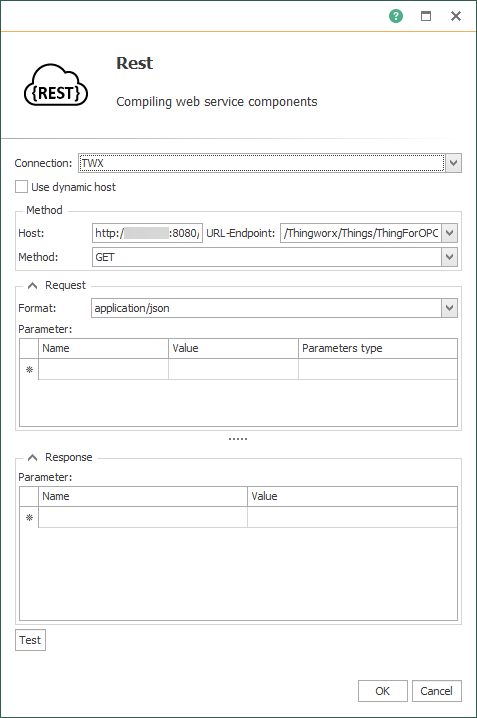Open the Connection dropdown arrow
Viewport: 477px width, 718px height.
point(453,163)
